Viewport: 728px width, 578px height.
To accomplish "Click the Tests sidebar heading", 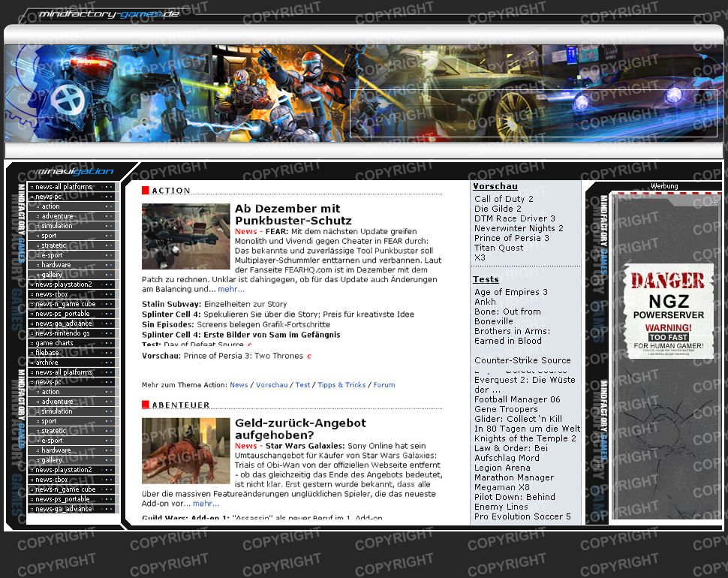I will point(486,279).
